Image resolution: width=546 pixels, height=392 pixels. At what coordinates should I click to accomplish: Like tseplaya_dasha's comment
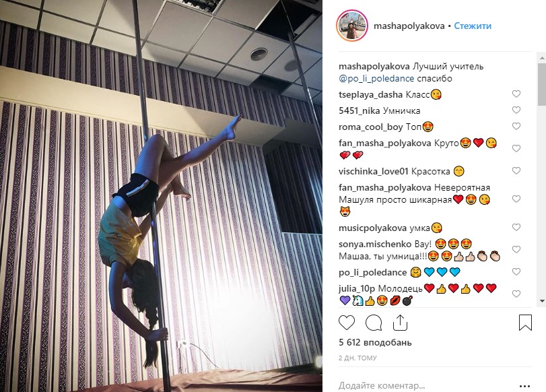(516, 94)
